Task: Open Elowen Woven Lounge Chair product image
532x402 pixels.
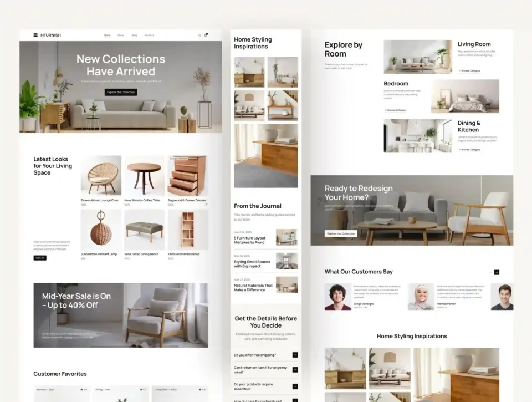Action: [x=101, y=176]
